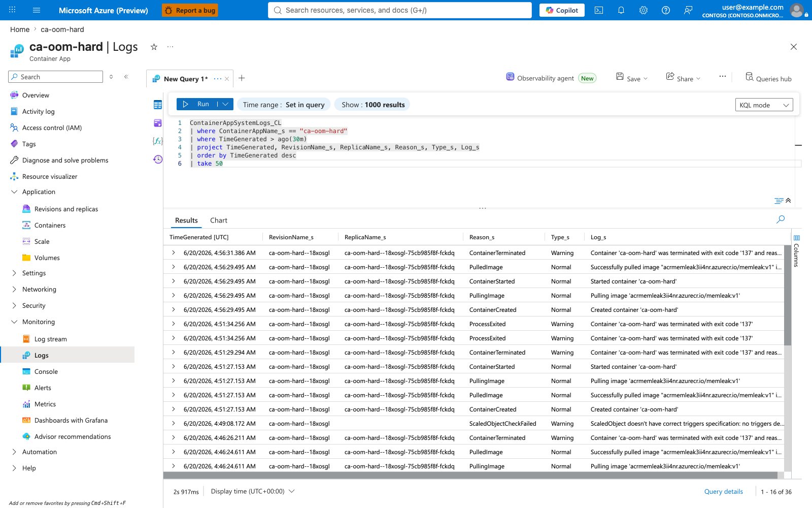The height and width of the screenshot is (508, 812).
Task: Expand the ScaledObjectCheckFailed result row
Action: [174, 423]
